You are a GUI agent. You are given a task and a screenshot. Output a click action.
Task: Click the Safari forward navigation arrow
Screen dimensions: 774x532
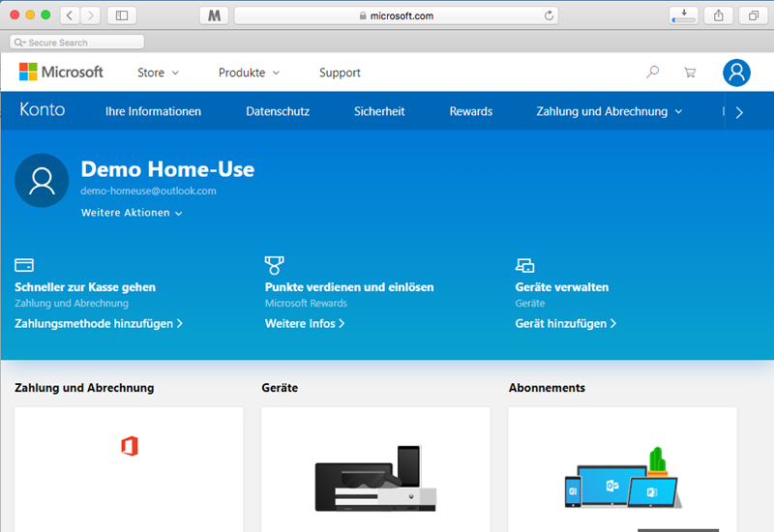[90, 15]
